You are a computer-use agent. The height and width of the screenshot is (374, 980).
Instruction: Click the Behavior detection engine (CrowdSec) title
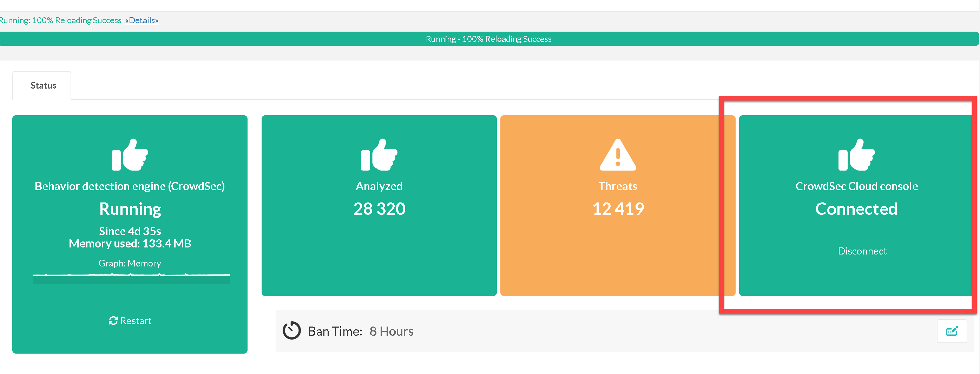coord(130,186)
